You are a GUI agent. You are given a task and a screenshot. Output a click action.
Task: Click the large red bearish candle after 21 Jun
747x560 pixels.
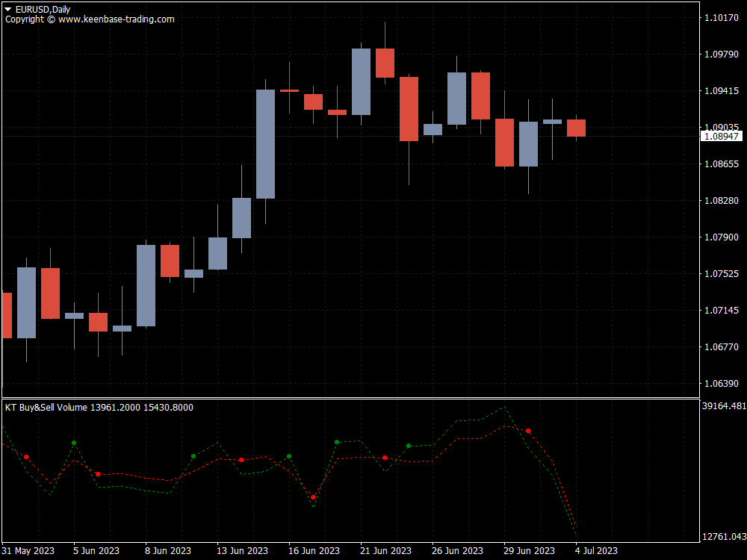coord(409,108)
